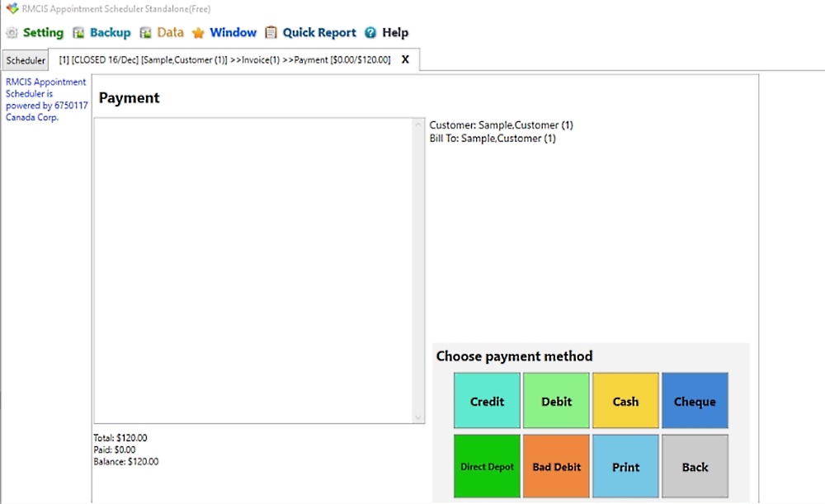This screenshot has height=504, width=825.
Task: Click the 'Bill To: Sample,Customer (1)' text
Action: click(493, 139)
